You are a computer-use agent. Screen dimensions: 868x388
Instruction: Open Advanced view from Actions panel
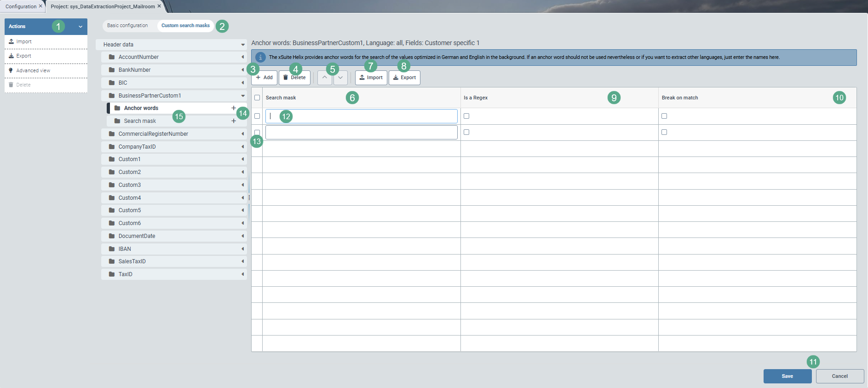(x=46, y=70)
